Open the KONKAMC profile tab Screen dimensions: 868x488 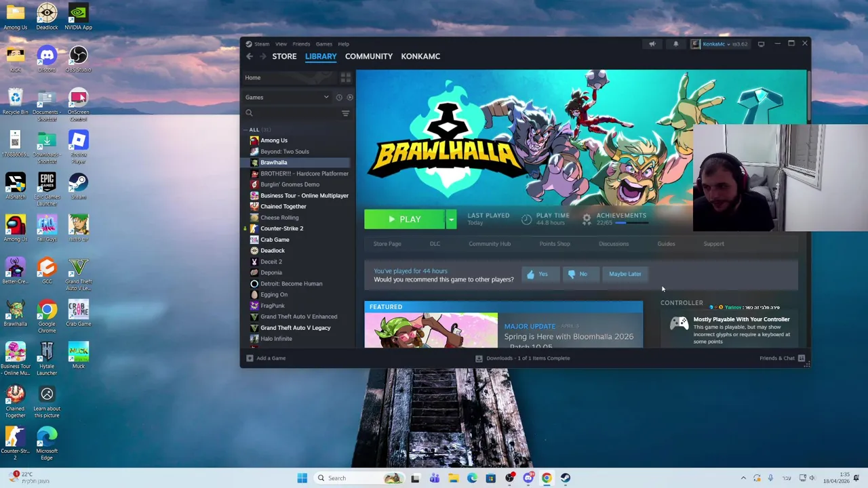click(420, 56)
